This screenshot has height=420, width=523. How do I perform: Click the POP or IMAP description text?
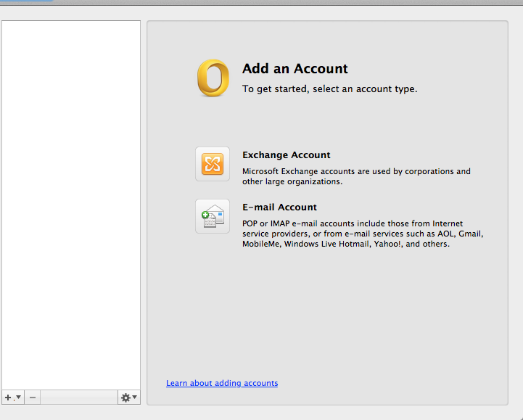coord(363,234)
